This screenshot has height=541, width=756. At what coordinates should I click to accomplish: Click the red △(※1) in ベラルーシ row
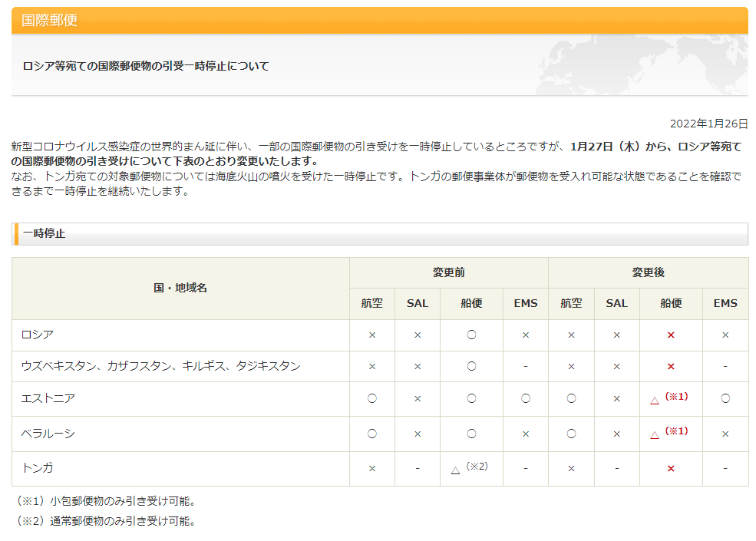(669, 433)
